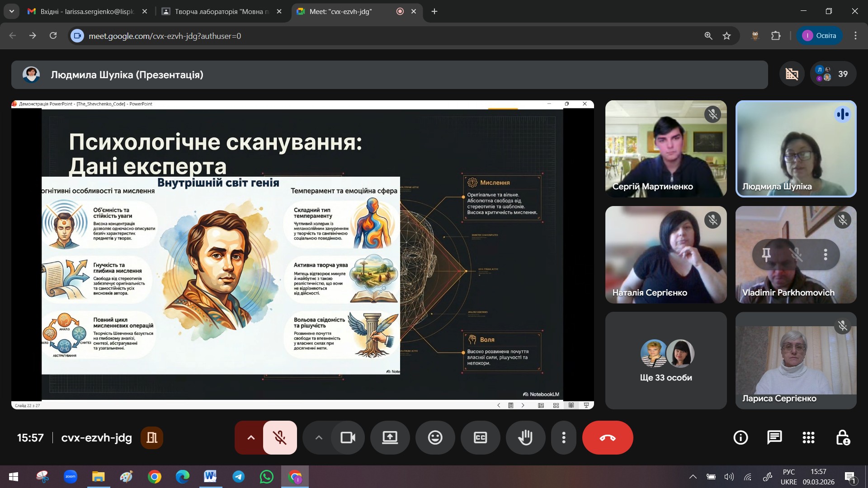
Task: Open the activities grid icon
Action: coord(808,437)
